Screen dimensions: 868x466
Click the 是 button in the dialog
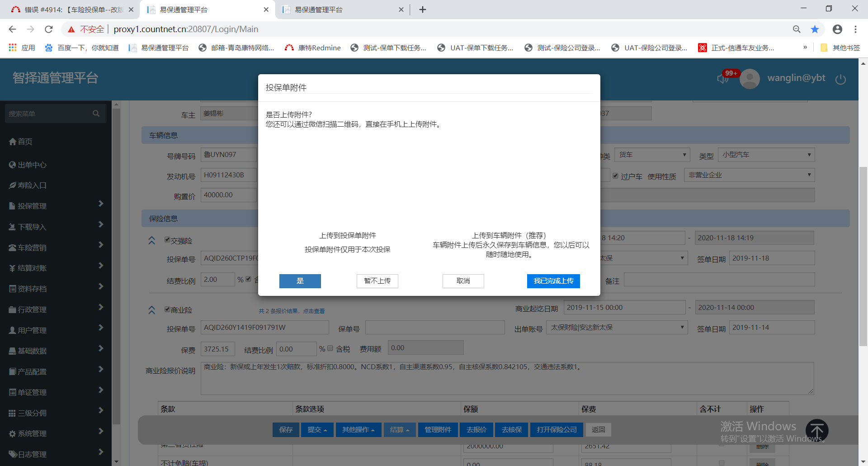(300, 281)
